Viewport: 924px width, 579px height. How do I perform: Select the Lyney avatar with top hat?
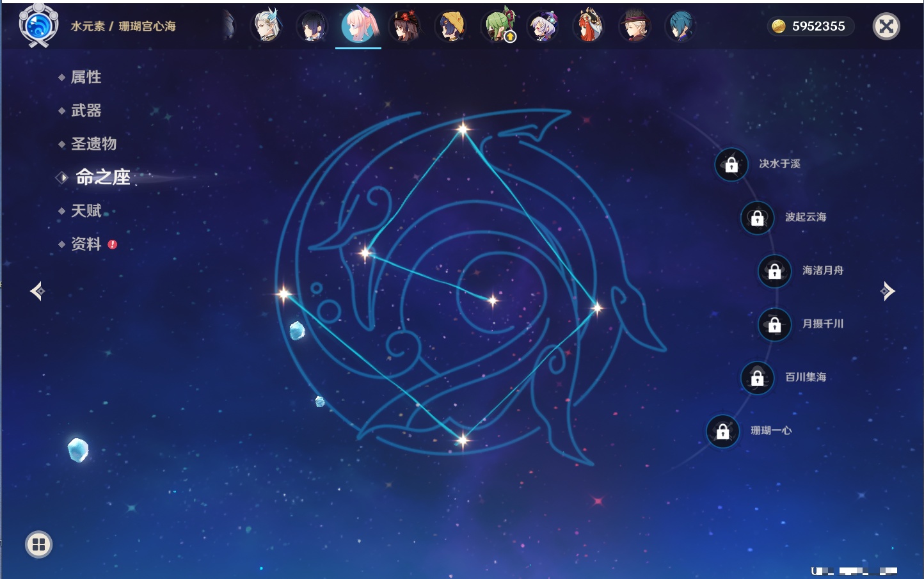tap(635, 26)
